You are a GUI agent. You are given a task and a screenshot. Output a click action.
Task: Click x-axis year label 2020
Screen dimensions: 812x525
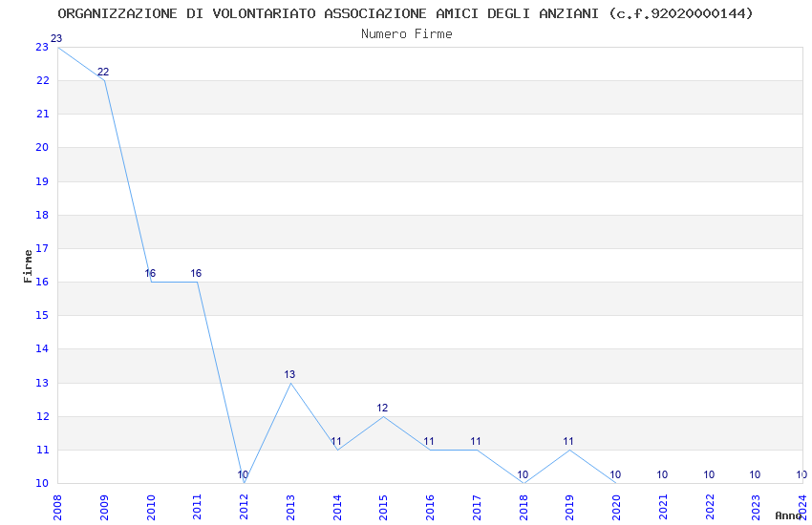[x=616, y=507]
